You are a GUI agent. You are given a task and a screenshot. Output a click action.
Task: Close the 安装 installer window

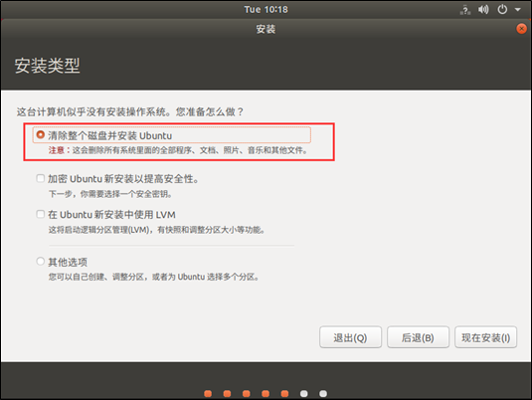521,29
